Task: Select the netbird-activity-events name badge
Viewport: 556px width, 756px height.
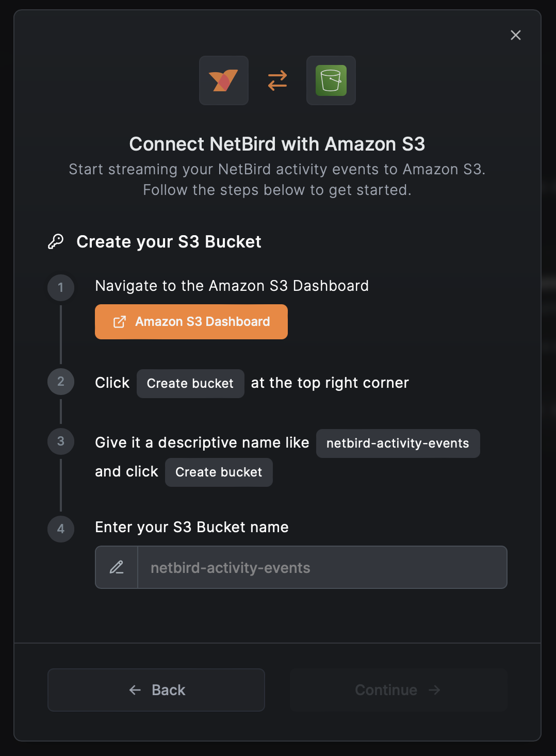Action: (398, 443)
